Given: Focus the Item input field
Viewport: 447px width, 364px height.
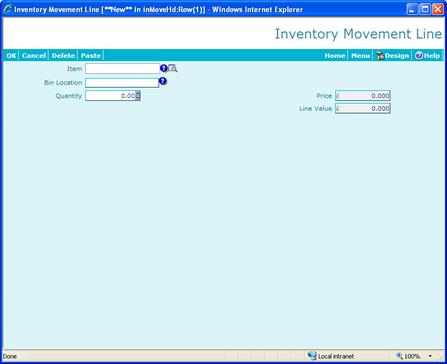Looking at the screenshot, I should click(123, 69).
